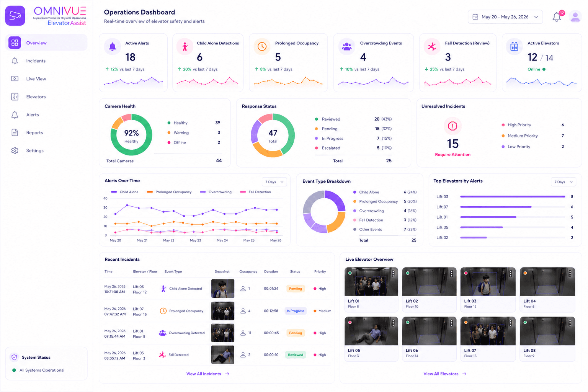Viewport: 588px width, 392px height.
Task: Click the Reports document icon
Action: [15, 132]
